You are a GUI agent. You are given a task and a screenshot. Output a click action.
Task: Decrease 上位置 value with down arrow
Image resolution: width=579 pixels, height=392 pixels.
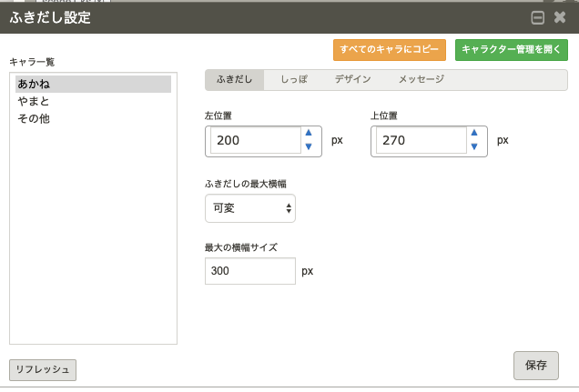[473, 147]
